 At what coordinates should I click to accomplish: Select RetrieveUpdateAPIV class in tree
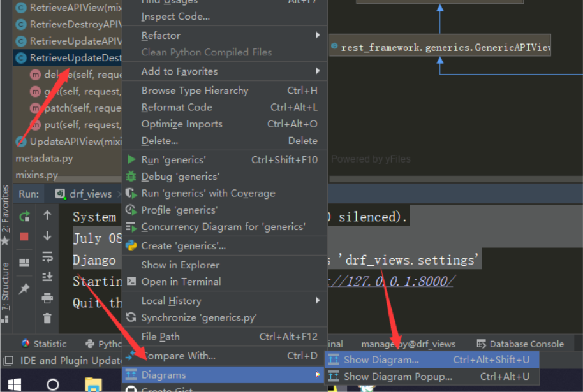68,41
